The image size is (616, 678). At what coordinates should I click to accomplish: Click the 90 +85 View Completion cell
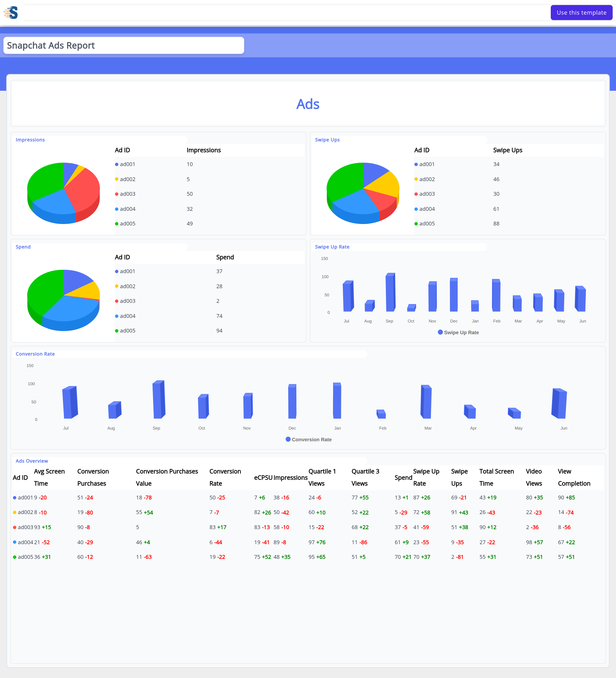[x=567, y=498]
